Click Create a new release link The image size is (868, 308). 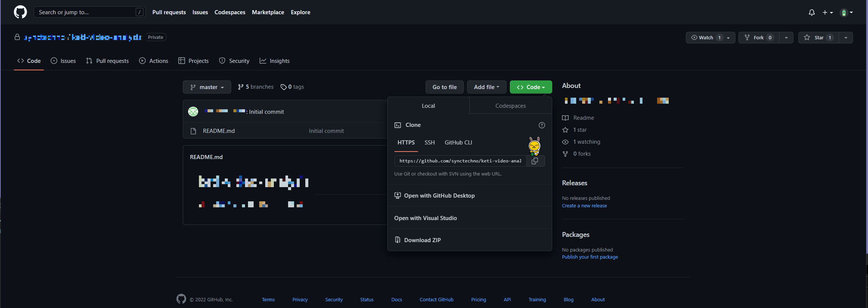coord(584,205)
